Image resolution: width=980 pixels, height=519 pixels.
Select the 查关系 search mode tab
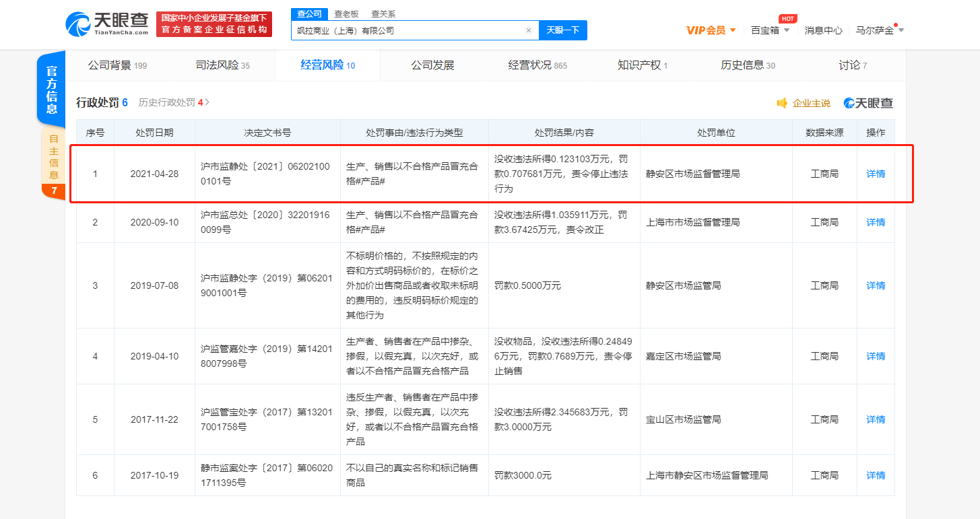(383, 13)
